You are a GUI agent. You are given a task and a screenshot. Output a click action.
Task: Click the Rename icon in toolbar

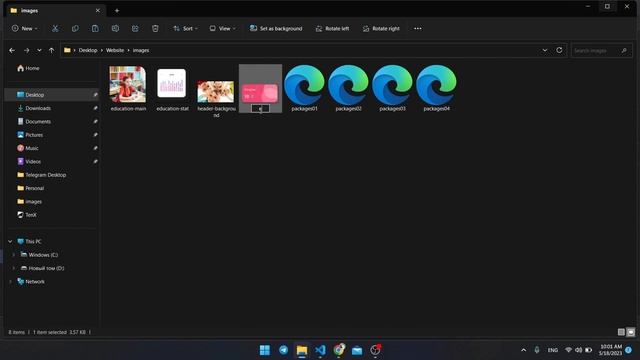pos(115,29)
